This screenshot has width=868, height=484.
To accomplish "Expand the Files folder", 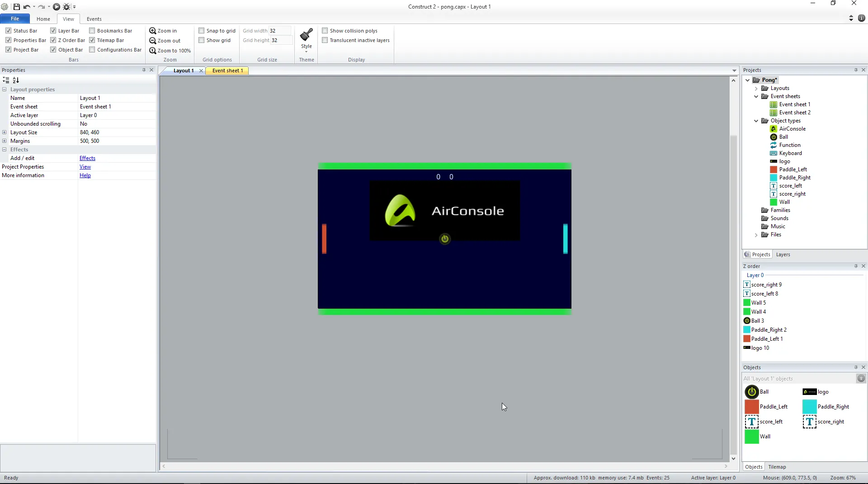I will [x=756, y=235].
